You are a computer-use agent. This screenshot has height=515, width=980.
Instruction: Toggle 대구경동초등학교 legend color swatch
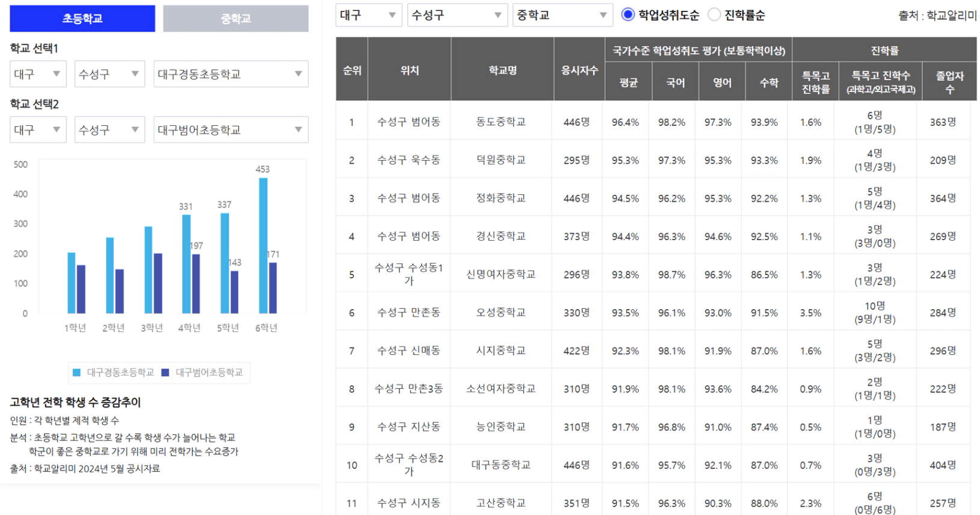[x=76, y=372]
